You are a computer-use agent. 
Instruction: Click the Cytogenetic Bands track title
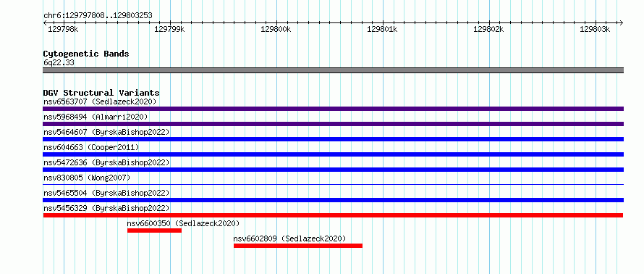tap(86, 54)
